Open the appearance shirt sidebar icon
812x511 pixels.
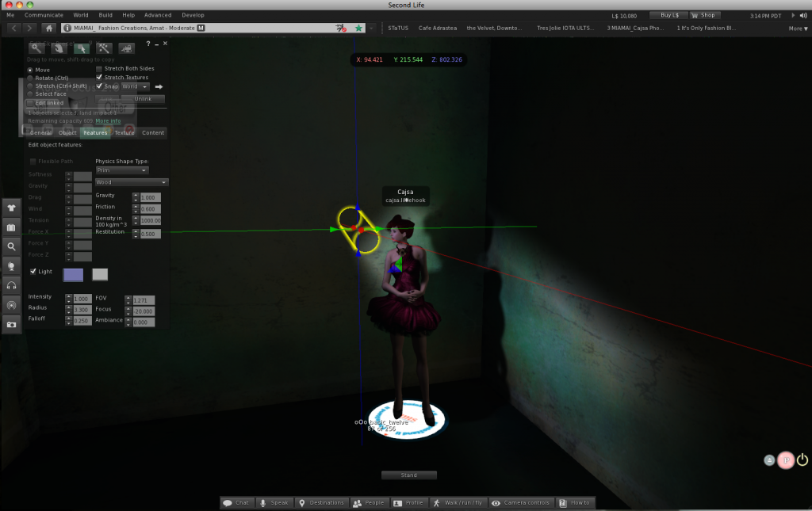pyautogui.click(x=11, y=208)
